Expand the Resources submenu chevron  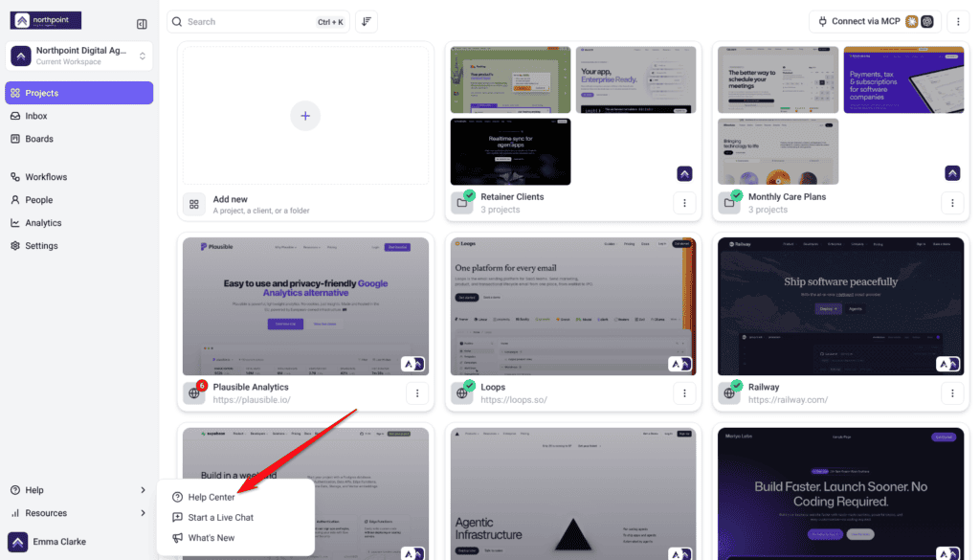point(143,513)
